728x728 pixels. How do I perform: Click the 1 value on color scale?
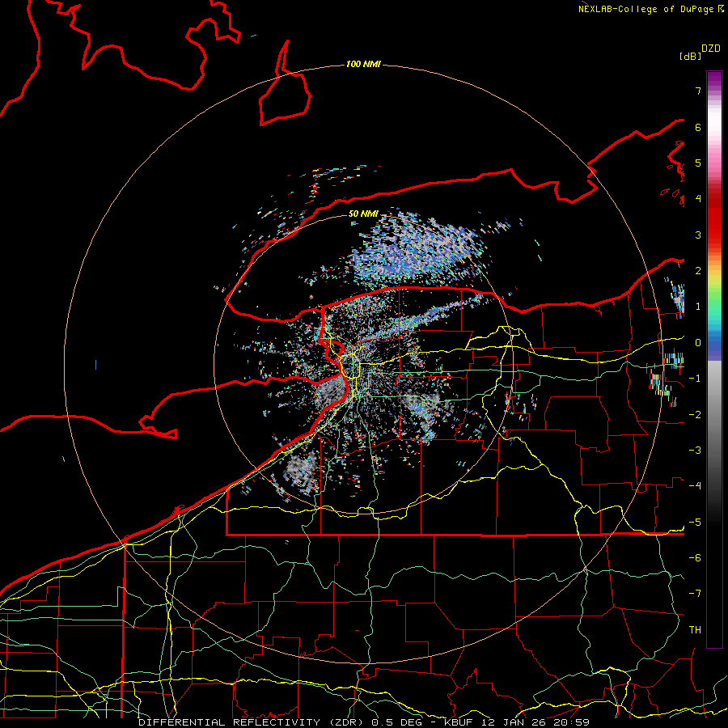point(698,307)
